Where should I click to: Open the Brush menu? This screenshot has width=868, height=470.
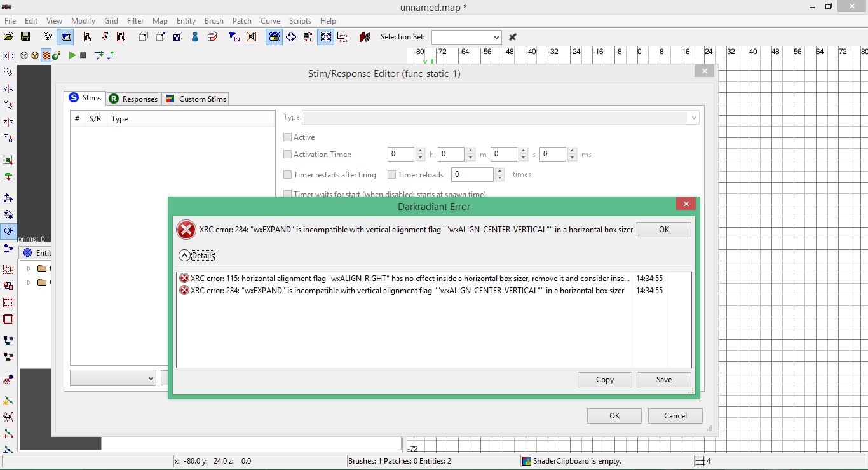tap(214, 21)
